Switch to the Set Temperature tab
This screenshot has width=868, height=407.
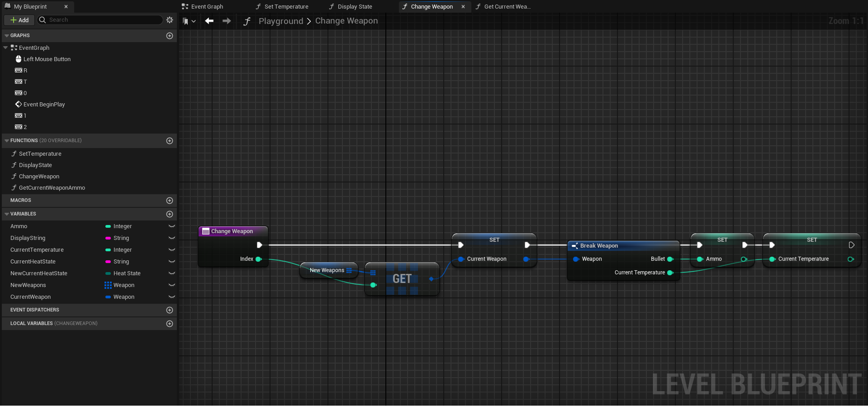pyautogui.click(x=282, y=7)
